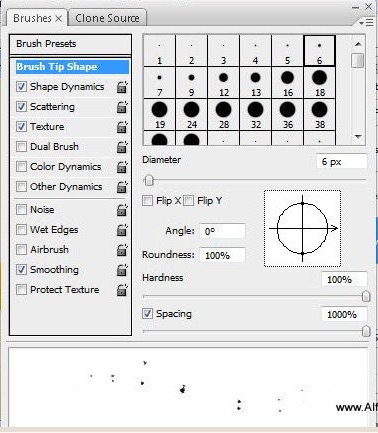Viewport: 378px width, 433px height.
Task: Click the Hardness slider handle
Action: pos(366,296)
